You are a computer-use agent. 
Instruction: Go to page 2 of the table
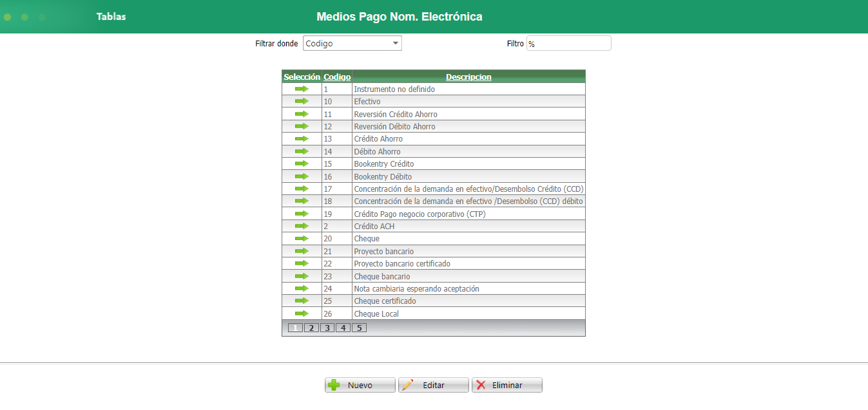click(311, 328)
